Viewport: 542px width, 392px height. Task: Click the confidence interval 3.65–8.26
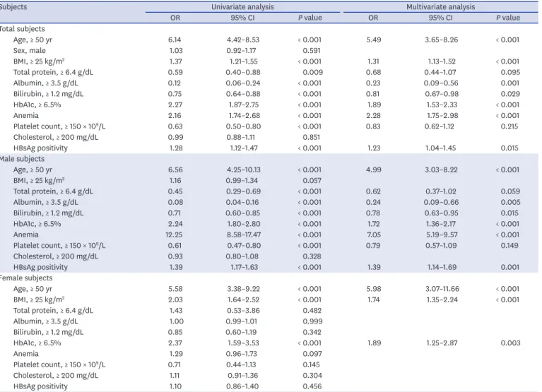[x=442, y=40]
